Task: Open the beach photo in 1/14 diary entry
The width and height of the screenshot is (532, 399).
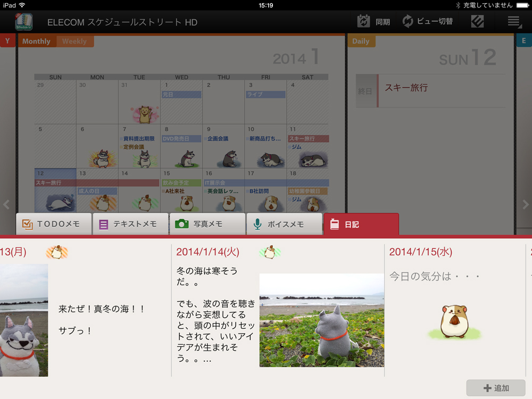Action: click(322, 320)
